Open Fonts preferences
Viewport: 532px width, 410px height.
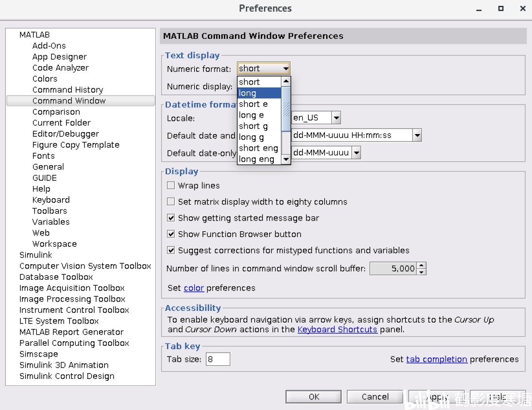point(43,155)
